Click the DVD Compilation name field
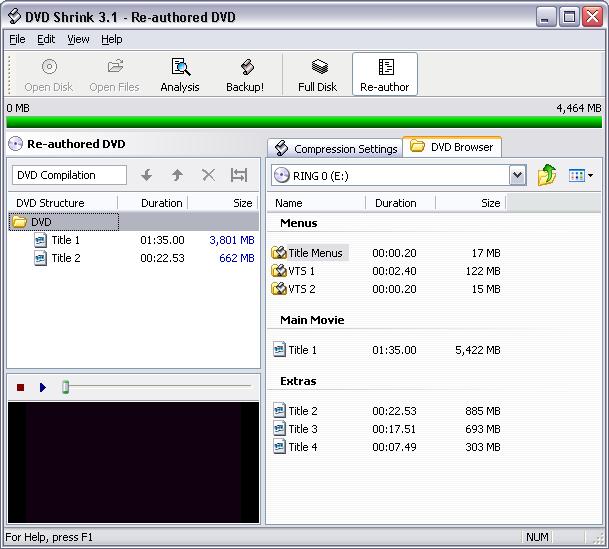Screen dimensions: 609x549 pyautogui.click(x=69, y=175)
